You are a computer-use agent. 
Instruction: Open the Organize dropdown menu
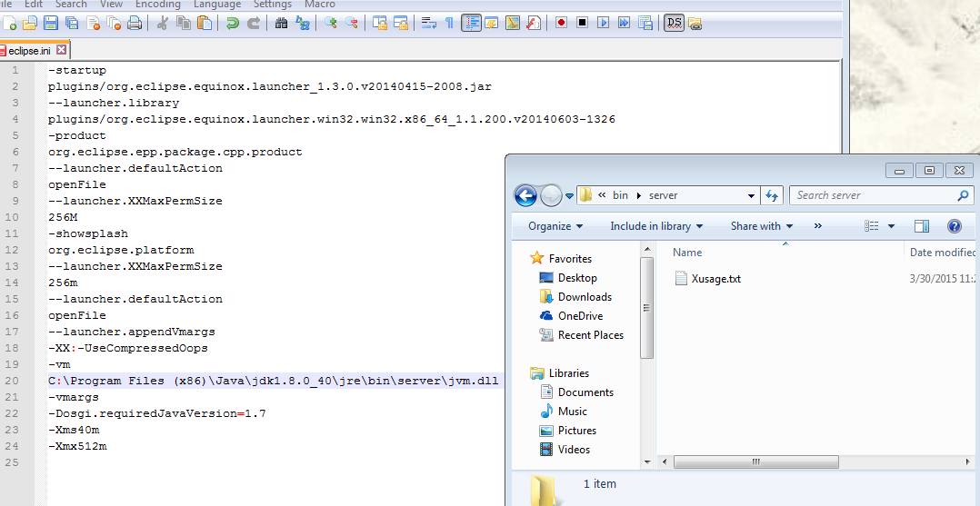click(x=555, y=226)
